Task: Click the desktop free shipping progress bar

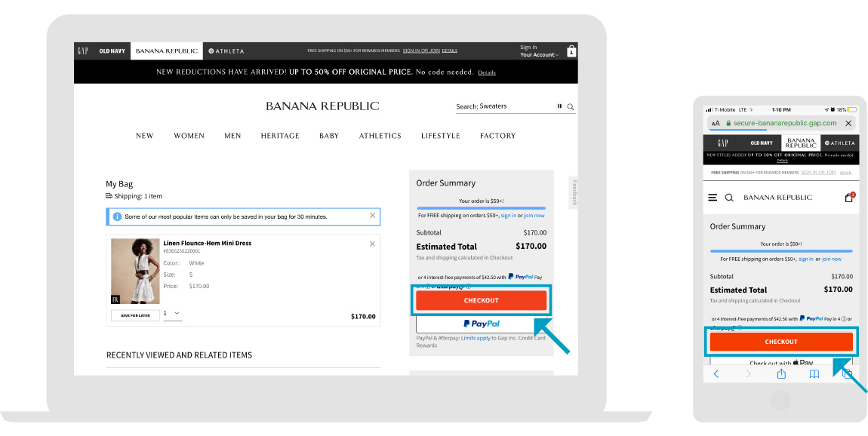Action: point(481,208)
